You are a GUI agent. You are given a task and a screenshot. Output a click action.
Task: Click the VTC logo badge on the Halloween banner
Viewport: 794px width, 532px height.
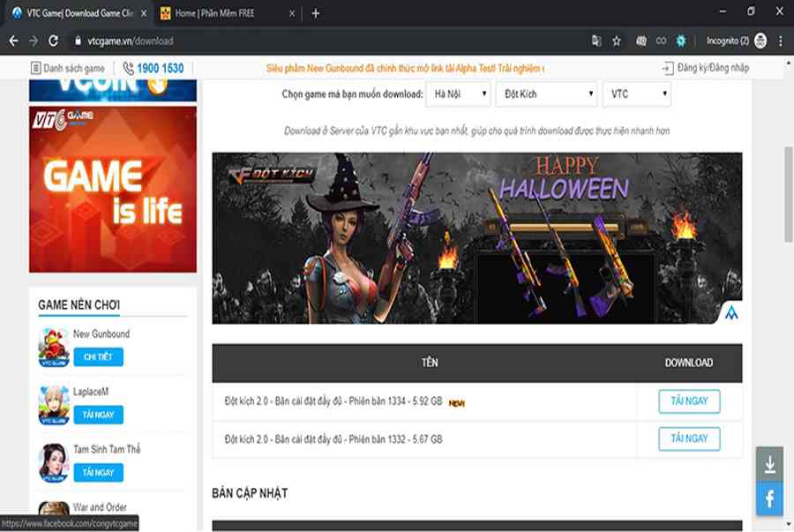[x=731, y=313]
